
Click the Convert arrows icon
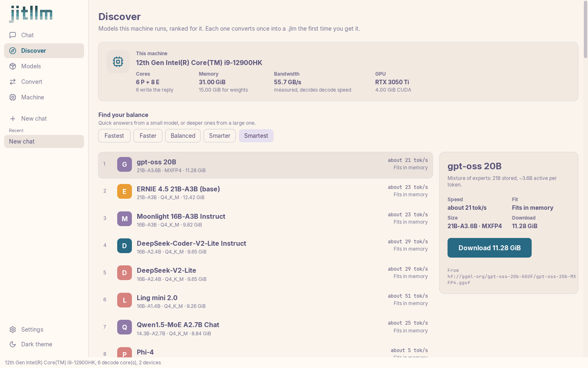tap(13, 82)
